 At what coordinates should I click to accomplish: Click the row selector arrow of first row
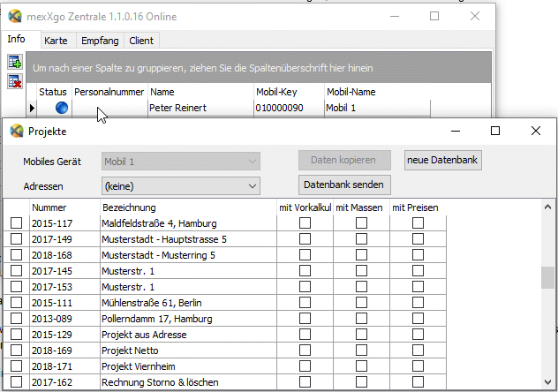(x=33, y=108)
